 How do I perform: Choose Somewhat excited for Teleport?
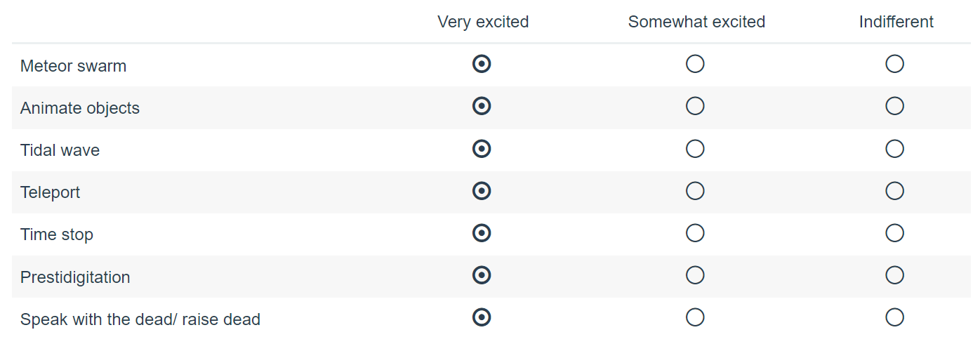point(695,191)
